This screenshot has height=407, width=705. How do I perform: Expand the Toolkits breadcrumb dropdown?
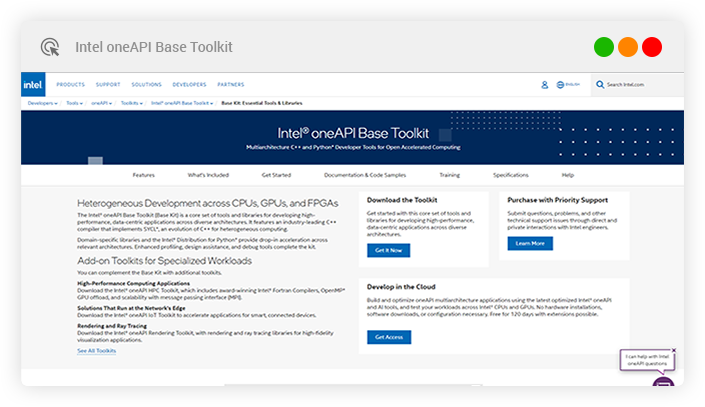(x=132, y=103)
